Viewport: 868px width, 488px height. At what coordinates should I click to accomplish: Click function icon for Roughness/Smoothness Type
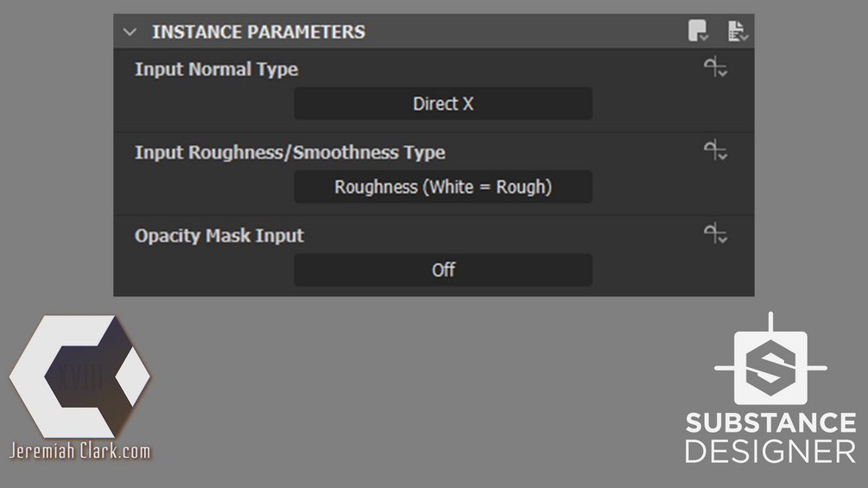[715, 151]
